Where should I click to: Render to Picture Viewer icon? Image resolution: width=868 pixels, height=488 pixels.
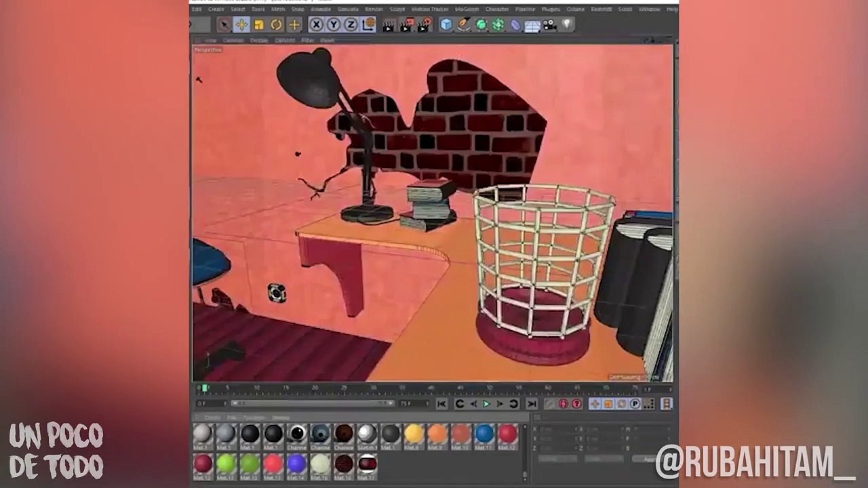406,25
